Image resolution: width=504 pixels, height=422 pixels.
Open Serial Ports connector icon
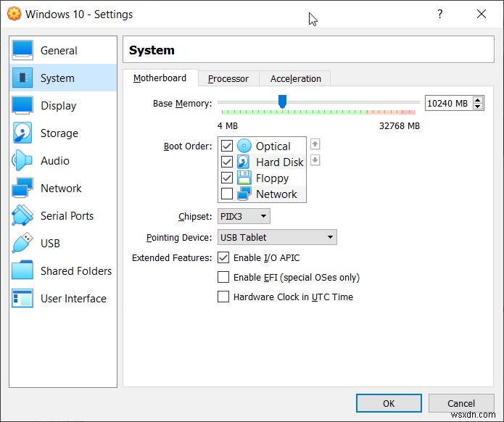point(22,215)
